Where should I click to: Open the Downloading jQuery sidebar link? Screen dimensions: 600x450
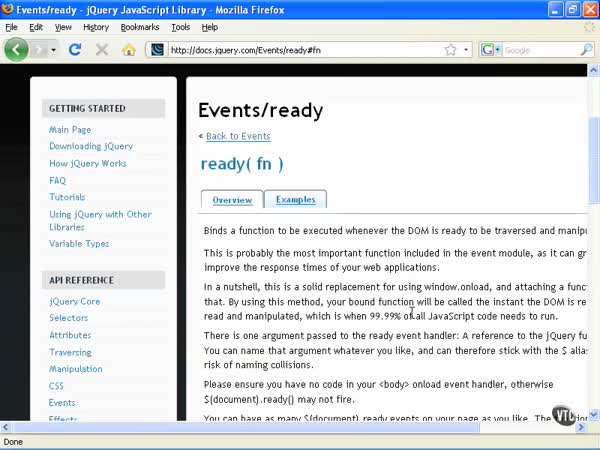[x=91, y=146]
